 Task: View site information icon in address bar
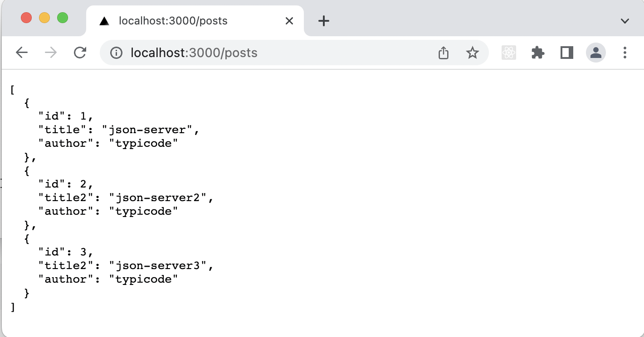[x=117, y=53]
